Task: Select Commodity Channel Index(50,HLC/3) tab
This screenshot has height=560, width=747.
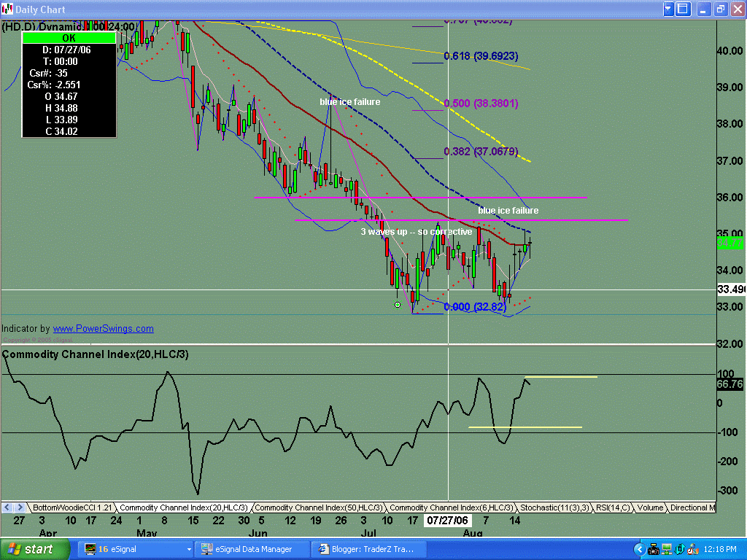Action: point(318,507)
